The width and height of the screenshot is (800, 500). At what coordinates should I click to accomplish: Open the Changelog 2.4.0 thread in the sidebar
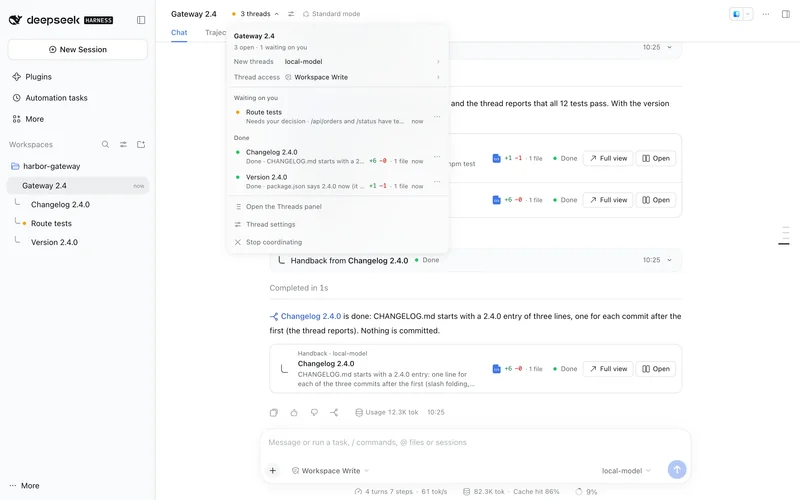coord(60,205)
